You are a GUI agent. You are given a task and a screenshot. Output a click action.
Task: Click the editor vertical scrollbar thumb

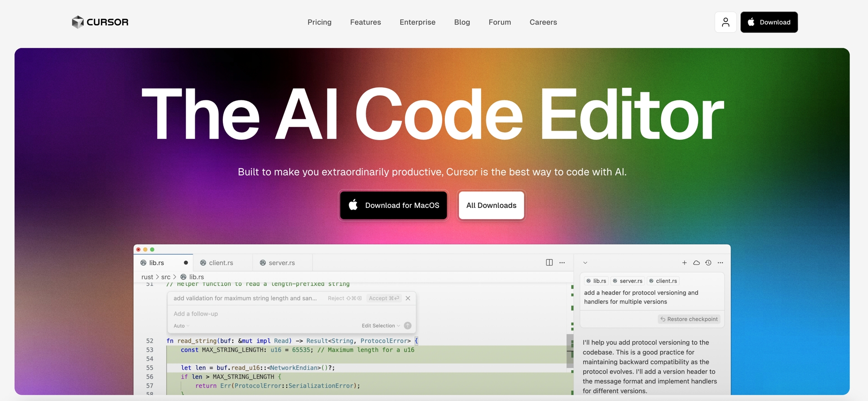pyautogui.click(x=570, y=351)
